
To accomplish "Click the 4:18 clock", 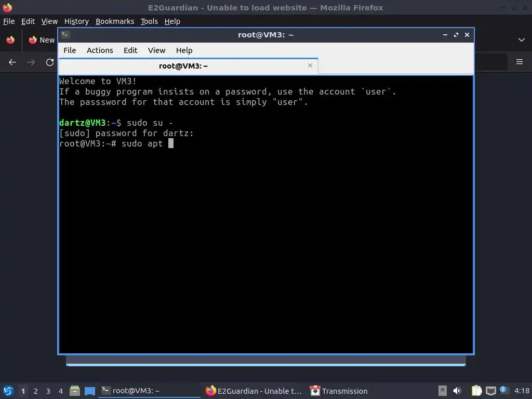I will pyautogui.click(x=522, y=391).
